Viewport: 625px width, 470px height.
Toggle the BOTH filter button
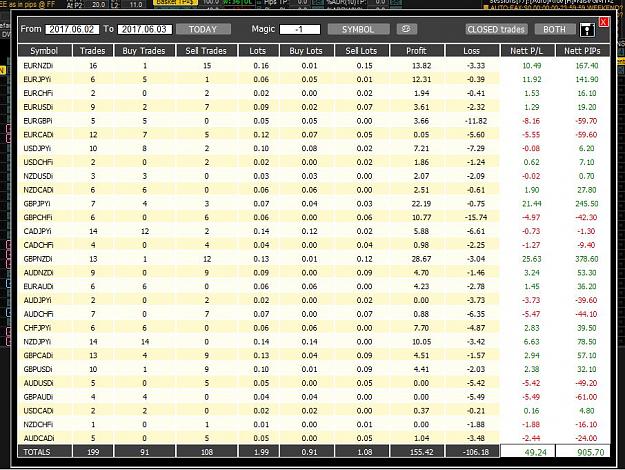pos(554,29)
